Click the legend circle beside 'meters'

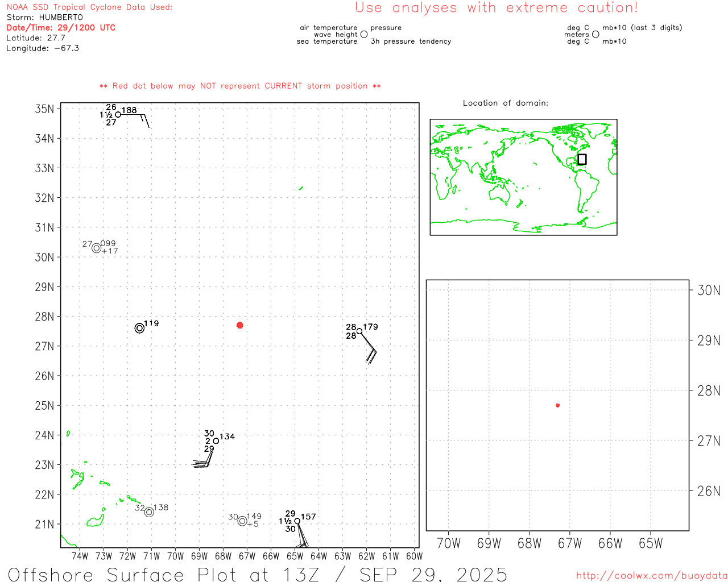(595, 34)
